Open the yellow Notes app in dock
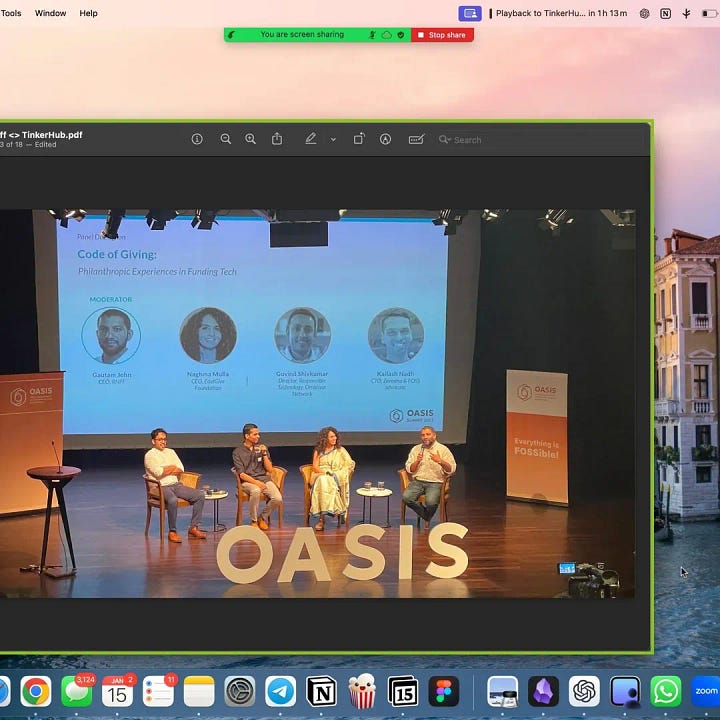The width and height of the screenshot is (720, 720). tap(199, 691)
